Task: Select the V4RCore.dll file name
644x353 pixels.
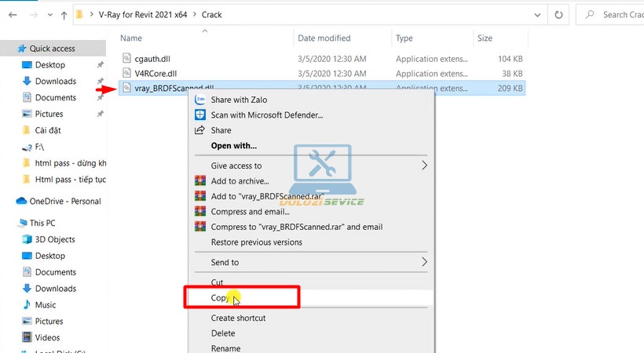Action: (x=156, y=74)
